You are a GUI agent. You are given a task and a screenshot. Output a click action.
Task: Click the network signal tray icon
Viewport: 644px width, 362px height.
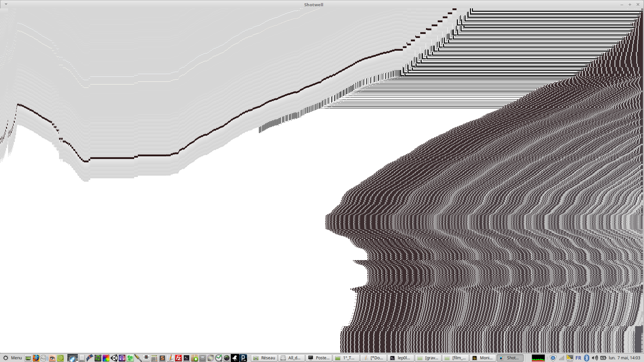[x=561, y=358]
